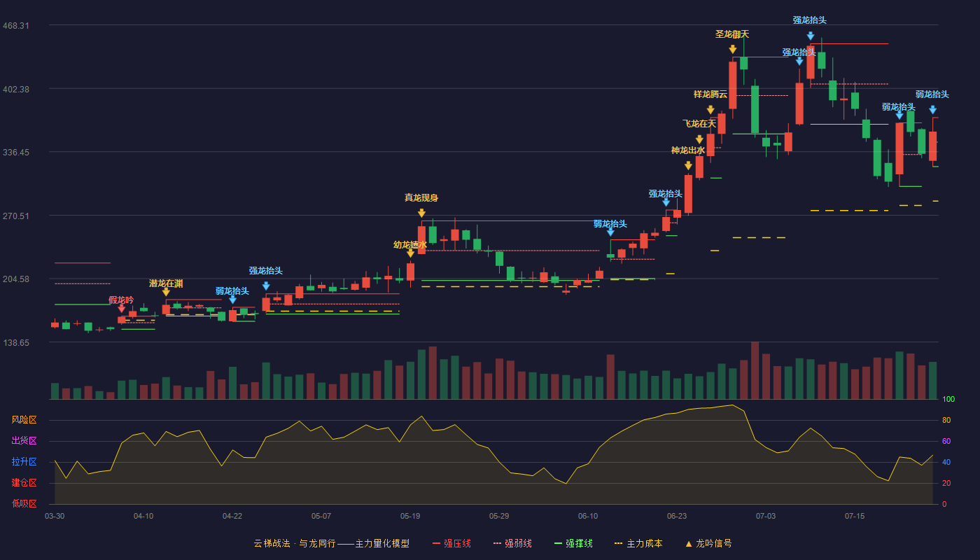
Task: Click the 03-30 date label
Action: click(x=55, y=516)
